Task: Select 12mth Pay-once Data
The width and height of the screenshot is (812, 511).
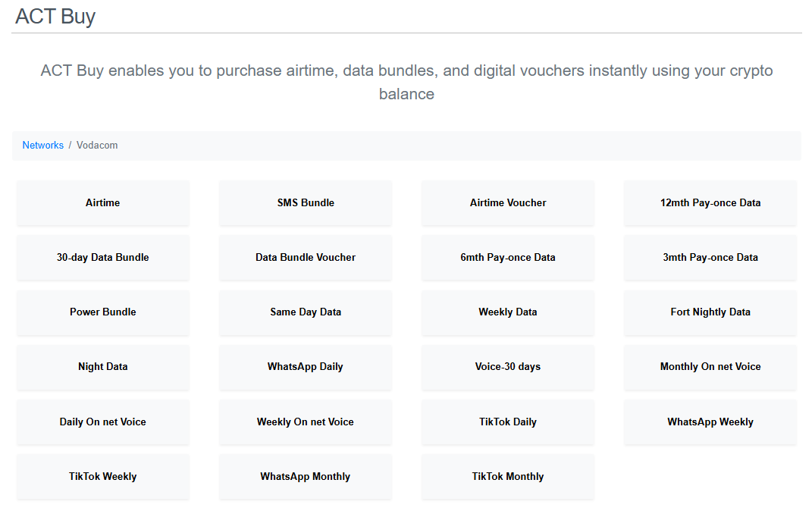Action: tap(710, 203)
